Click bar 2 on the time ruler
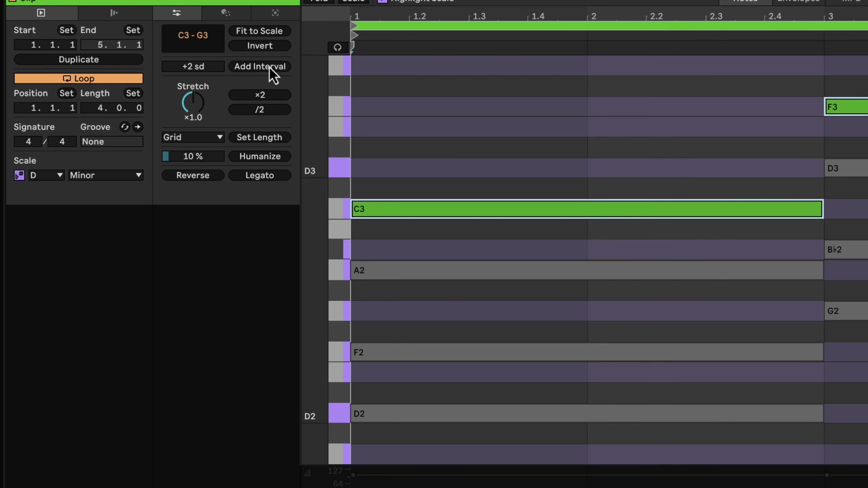Viewport: 868px width, 488px height. (594, 16)
